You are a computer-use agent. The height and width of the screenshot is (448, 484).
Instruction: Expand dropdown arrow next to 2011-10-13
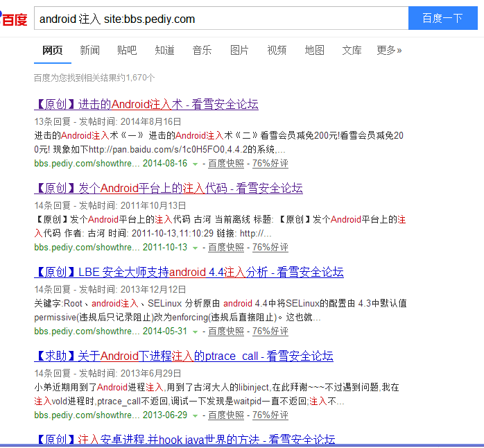click(195, 248)
